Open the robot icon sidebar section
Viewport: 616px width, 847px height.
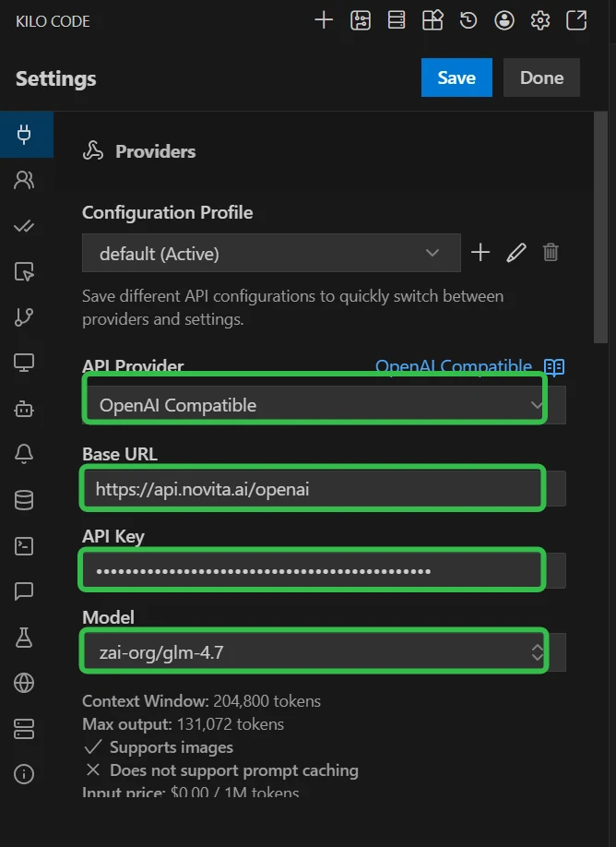(x=24, y=409)
